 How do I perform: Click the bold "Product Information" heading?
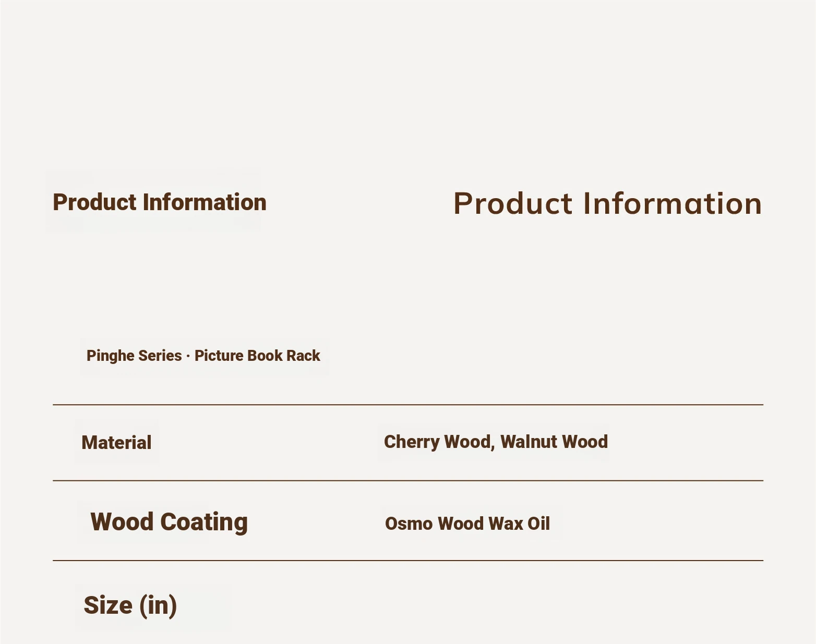[x=160, y=202]
